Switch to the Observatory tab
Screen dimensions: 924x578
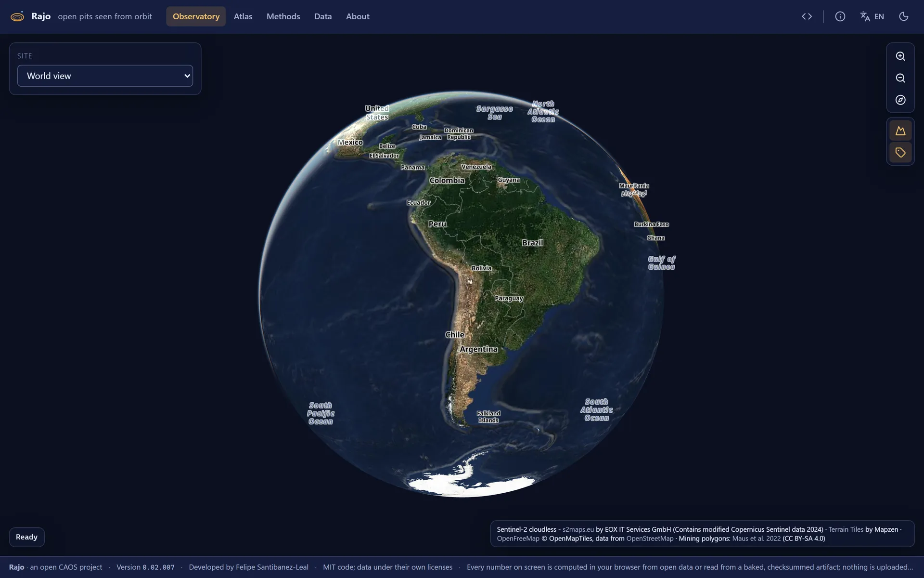(196, 16)
